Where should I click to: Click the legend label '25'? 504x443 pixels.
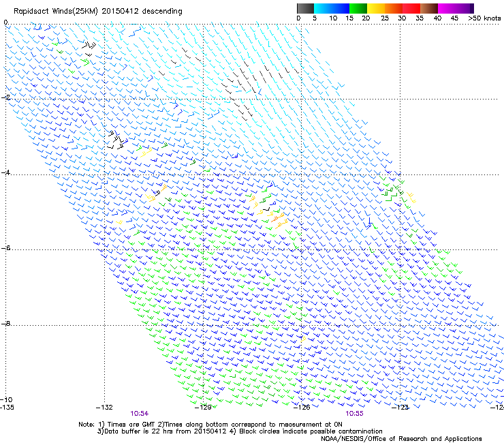(x=385, y=18)
